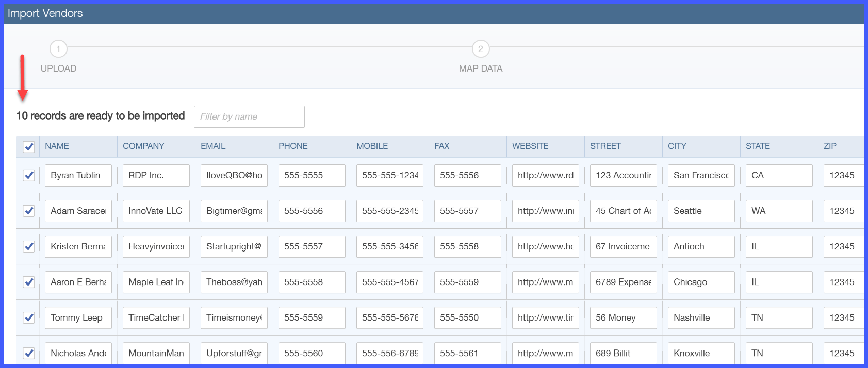This screenshot has height=368, width=868.
Task: Edit the Timeismoney email field
Action: (234, 317)
